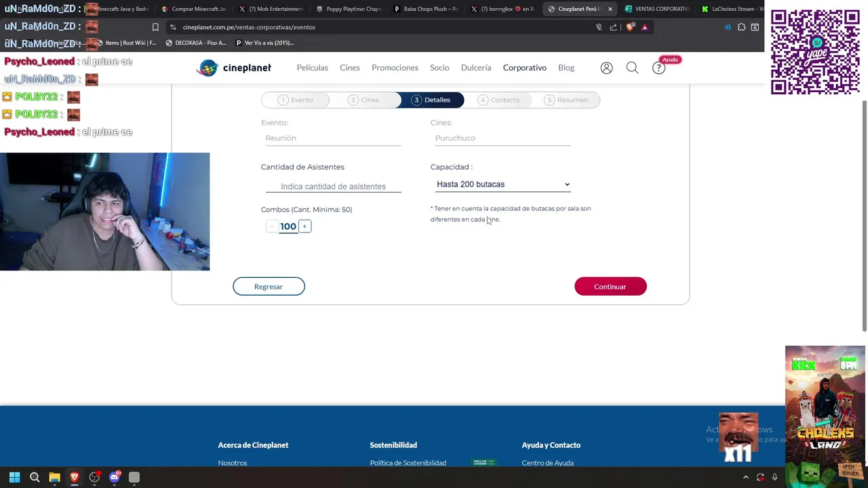Click the Yape QR code image
This screenshot has height=488, width=868.
point(815,52)
